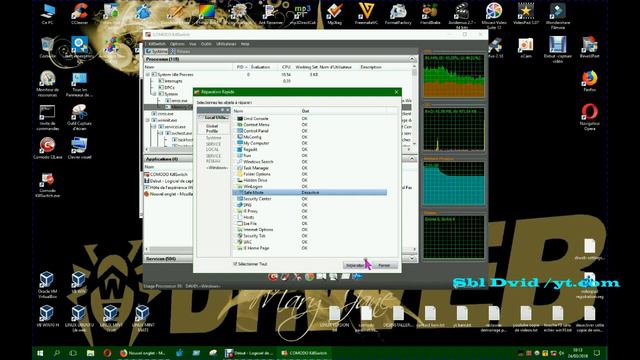Open the CCleaner desktop shortcut
Viewport: 640px width, 360px height.
point(79,14)
